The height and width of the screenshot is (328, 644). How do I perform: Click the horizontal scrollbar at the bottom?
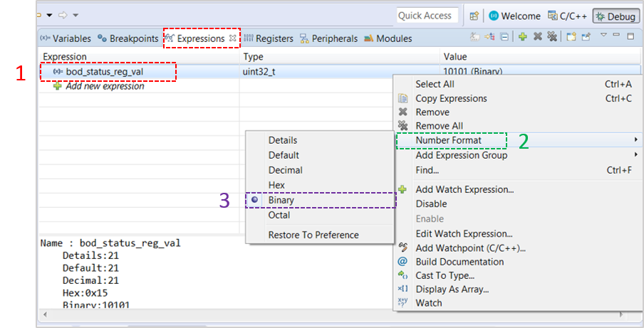333,314
